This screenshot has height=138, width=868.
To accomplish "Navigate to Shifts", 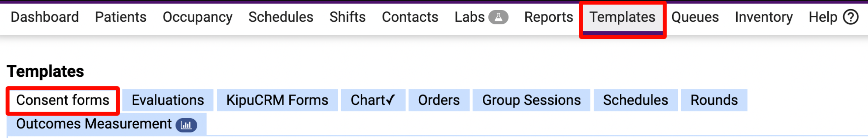I will click(347, 17).
